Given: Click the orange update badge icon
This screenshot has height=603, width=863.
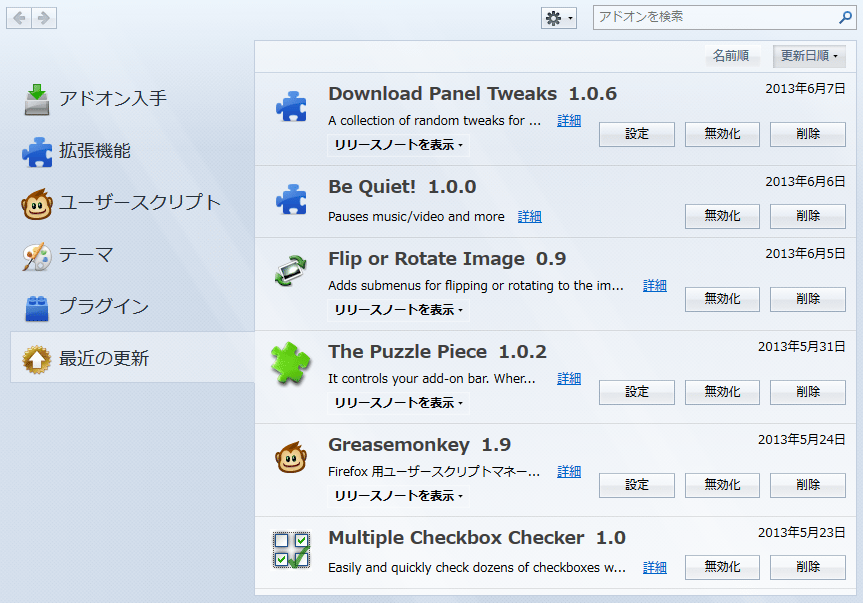Looking at the screenshot, I should click(37, 359).
